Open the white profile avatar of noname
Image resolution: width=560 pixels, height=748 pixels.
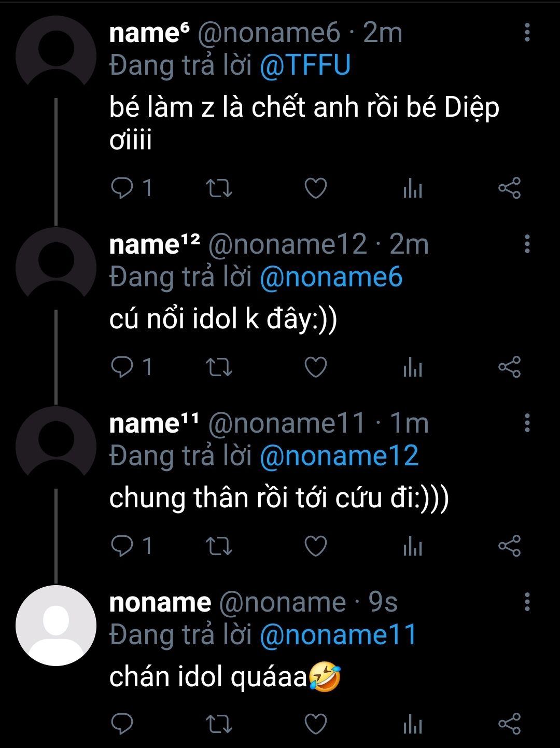pos(56,625)
